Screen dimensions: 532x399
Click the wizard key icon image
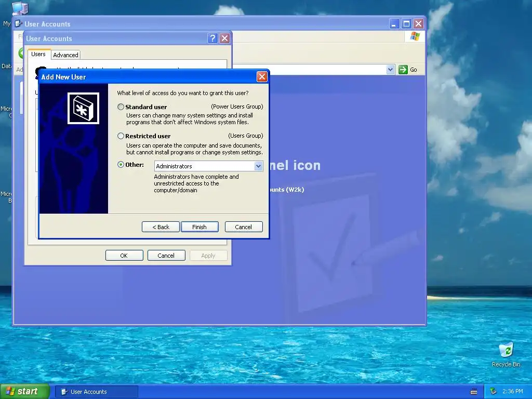[x=83, y=108]
